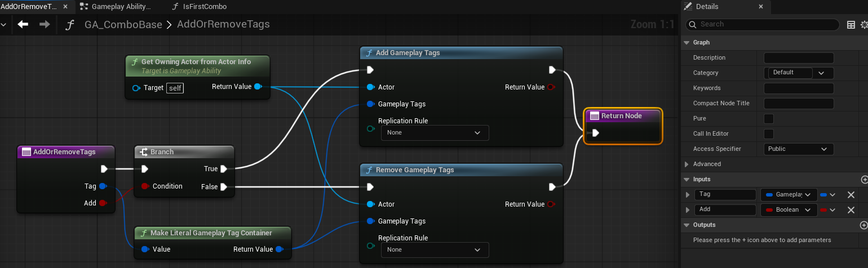Click the Branch node's Condition pin
The image size is (868, 268).
145,186
